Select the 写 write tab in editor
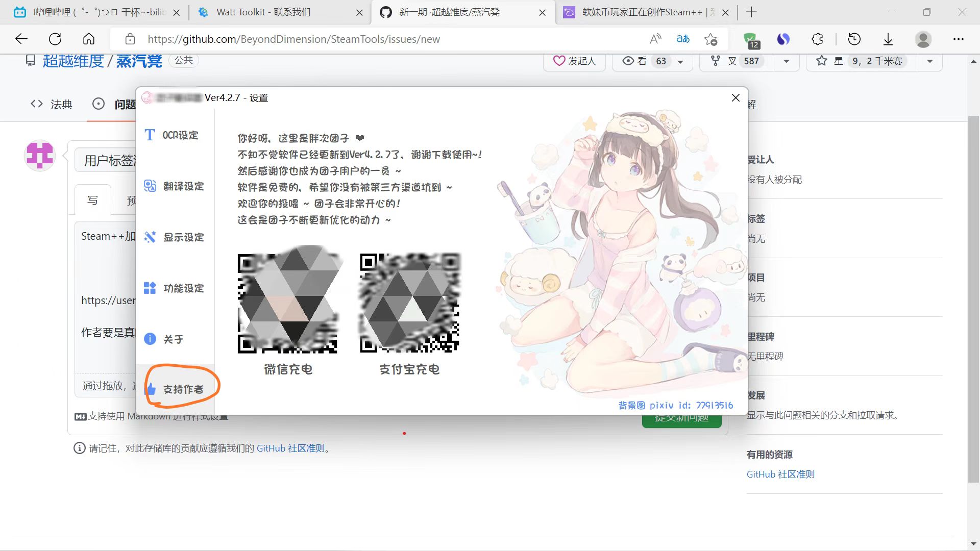The image size is (980, 551). (92, 200)
